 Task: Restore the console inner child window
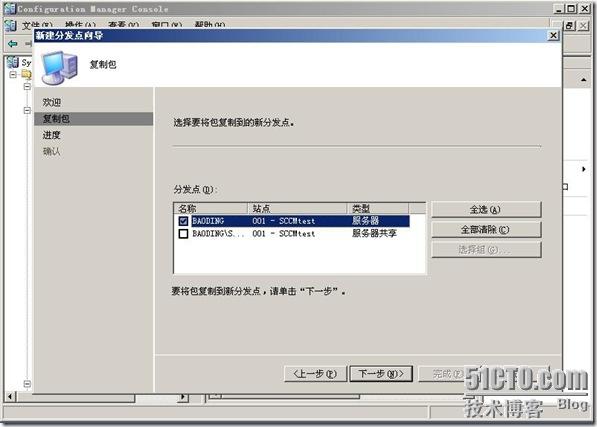(569, 25)
